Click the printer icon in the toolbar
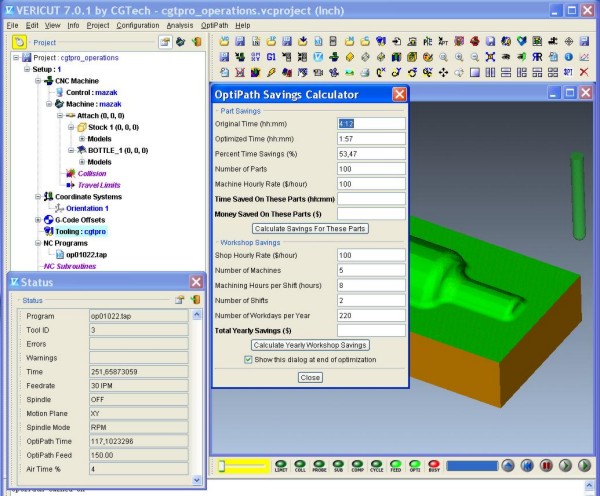Viewport: 600px width, 496px height. (x=365, y=72)
